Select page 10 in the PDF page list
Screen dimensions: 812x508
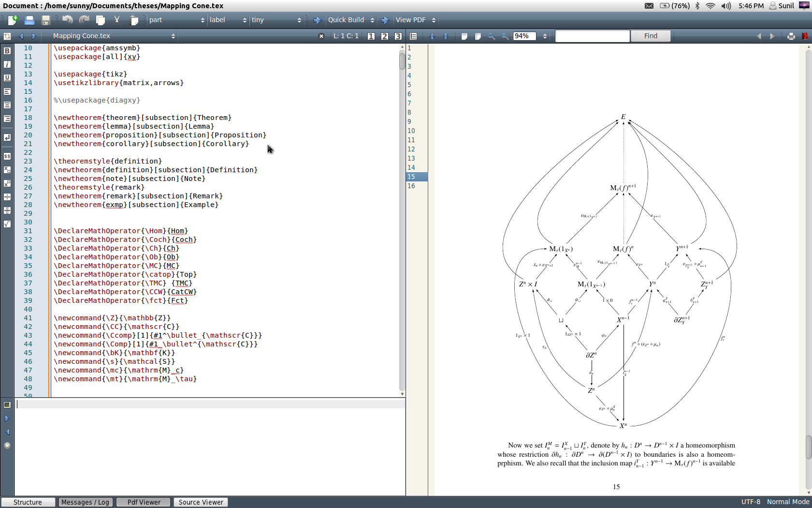(x=411, y=131)
